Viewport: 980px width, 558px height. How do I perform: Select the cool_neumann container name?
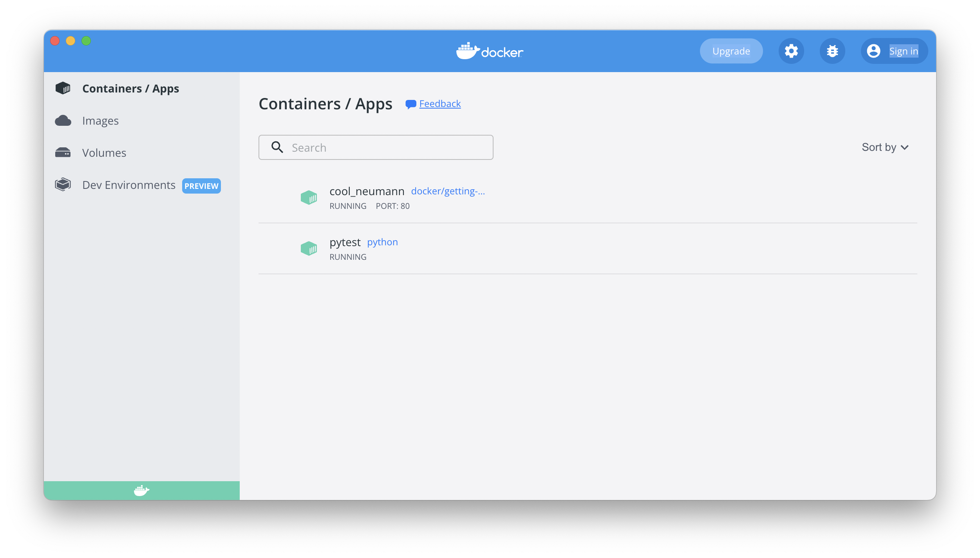click(x=367, y=191)
